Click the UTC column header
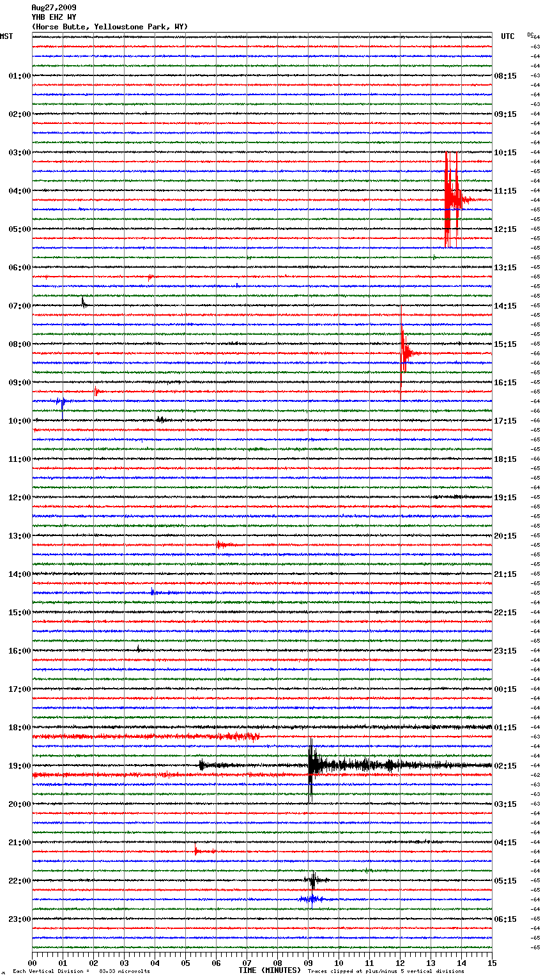 pyautogui.click(x=508, y=36)
